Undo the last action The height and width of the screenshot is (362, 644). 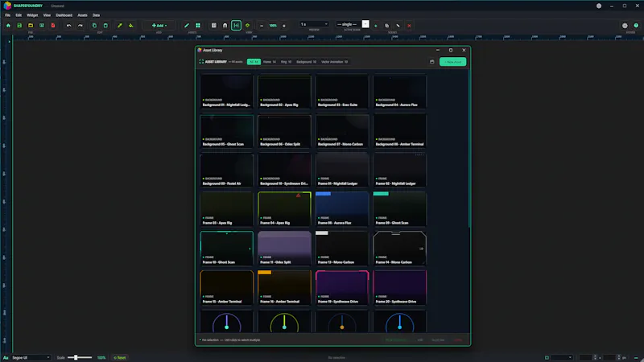point(69,26)
